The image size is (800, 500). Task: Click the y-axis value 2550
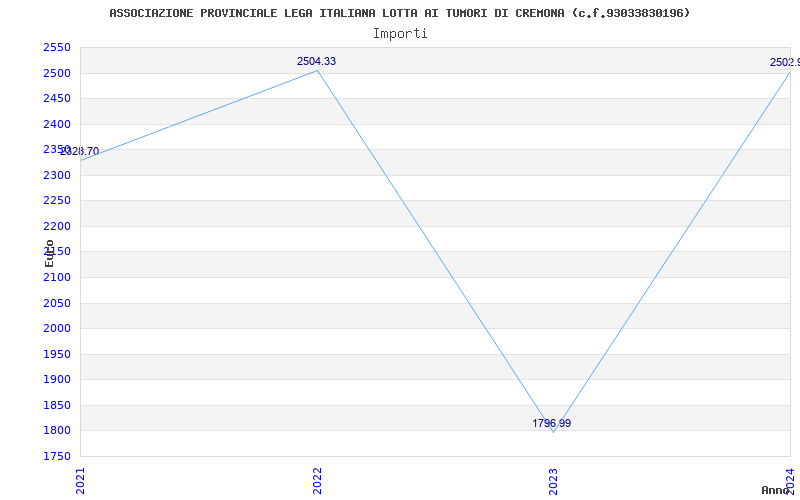[57, 48]
